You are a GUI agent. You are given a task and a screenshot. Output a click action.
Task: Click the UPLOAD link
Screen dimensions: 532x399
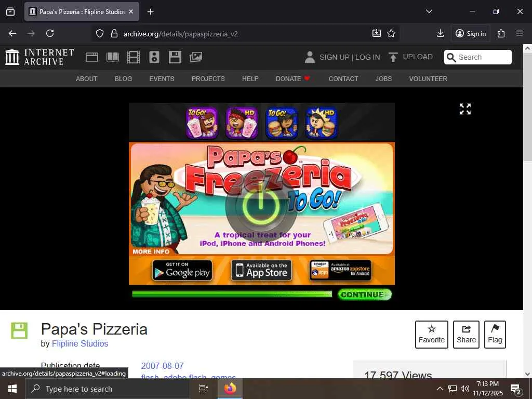coord(418,57)
